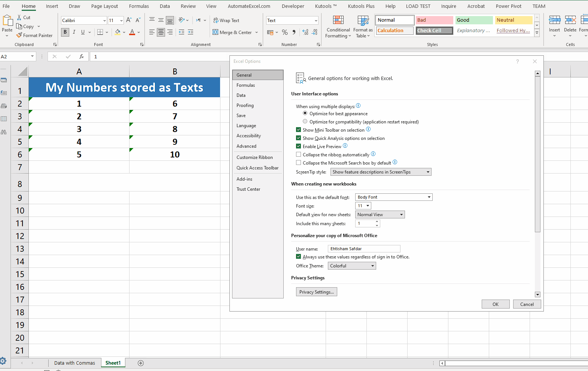This screenshot has width=588, height=371.
Task: Select Optimize for best appearance
Action: (305, 113)
